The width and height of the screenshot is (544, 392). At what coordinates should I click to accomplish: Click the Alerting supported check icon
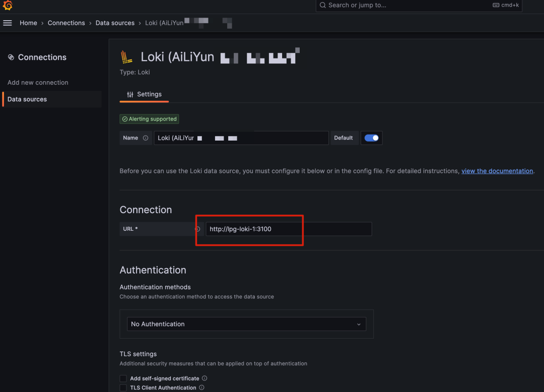pyautogui.click(x=124, y=119)
